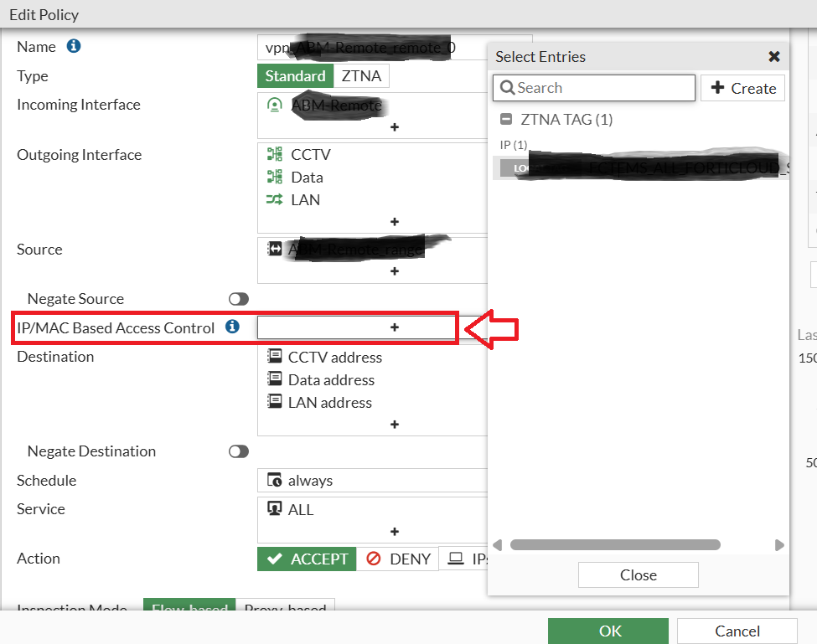Click CCTV in Outgoing Interface
The width and height of the screenshot is (817, 644).
pyautogui.click(x=311, y=155)
